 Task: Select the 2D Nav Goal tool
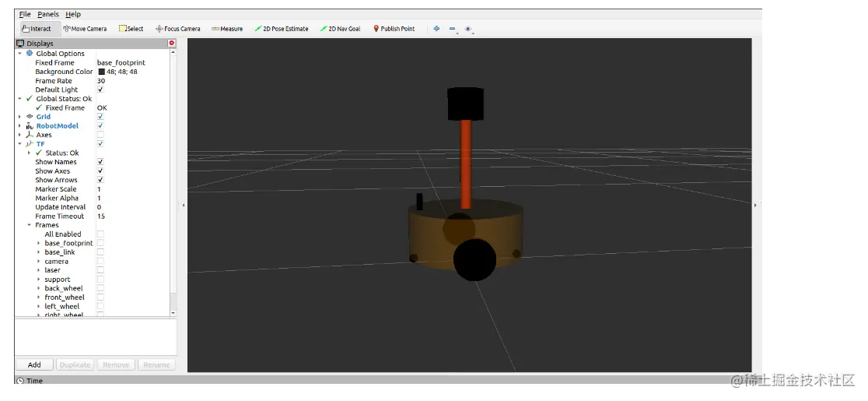(x=340, y=29)
